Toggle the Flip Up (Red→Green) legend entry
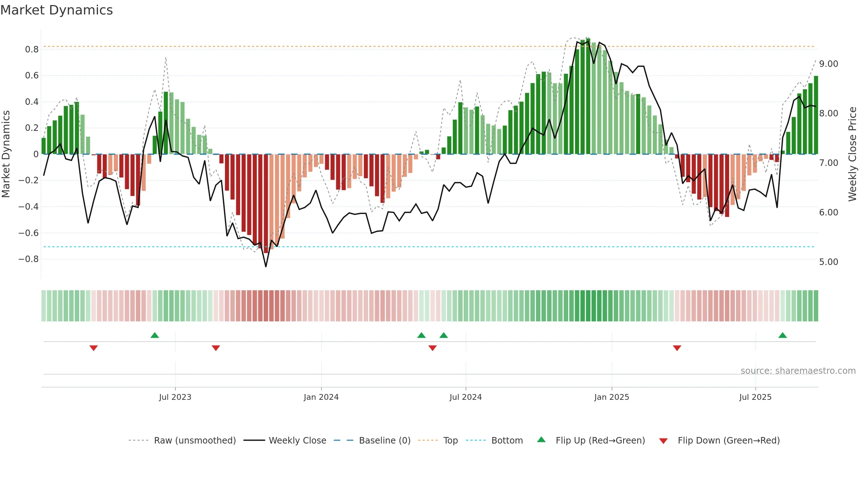868x488 pixels. 591,440
